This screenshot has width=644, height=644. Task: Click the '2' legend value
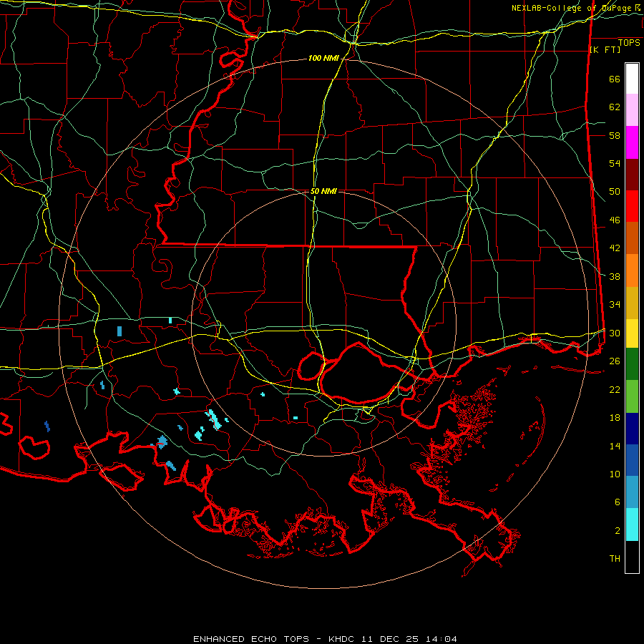(618, 531)
